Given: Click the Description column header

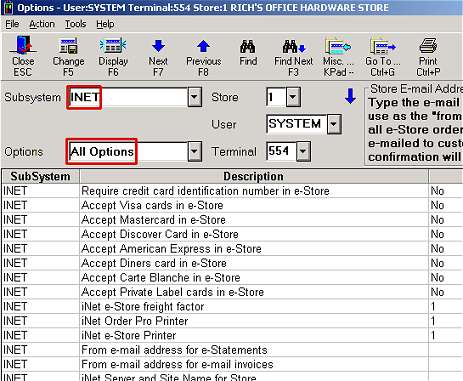Looking at the screenshot, I should coord(254,176).
